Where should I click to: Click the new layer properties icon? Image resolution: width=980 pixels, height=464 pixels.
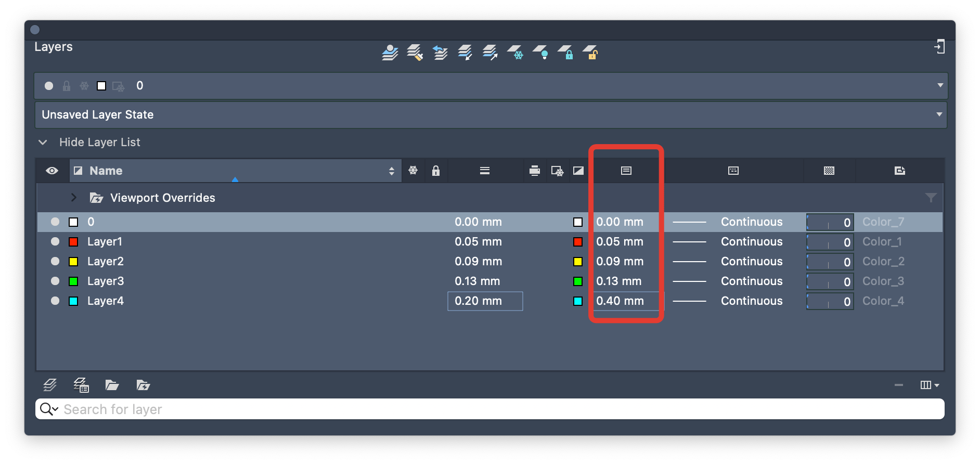(x=81, y=385)
